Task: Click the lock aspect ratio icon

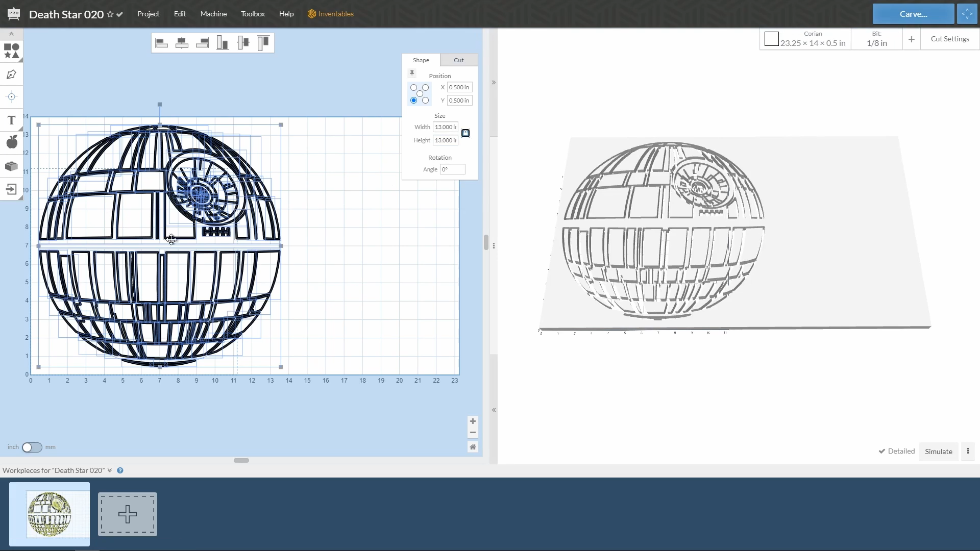Action: [x=465, y=133]
